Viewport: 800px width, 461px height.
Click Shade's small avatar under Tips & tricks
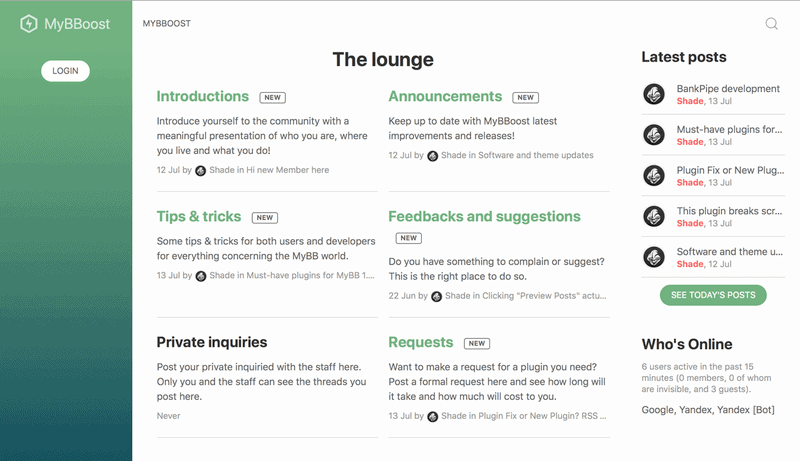click(x=200, y=276)
